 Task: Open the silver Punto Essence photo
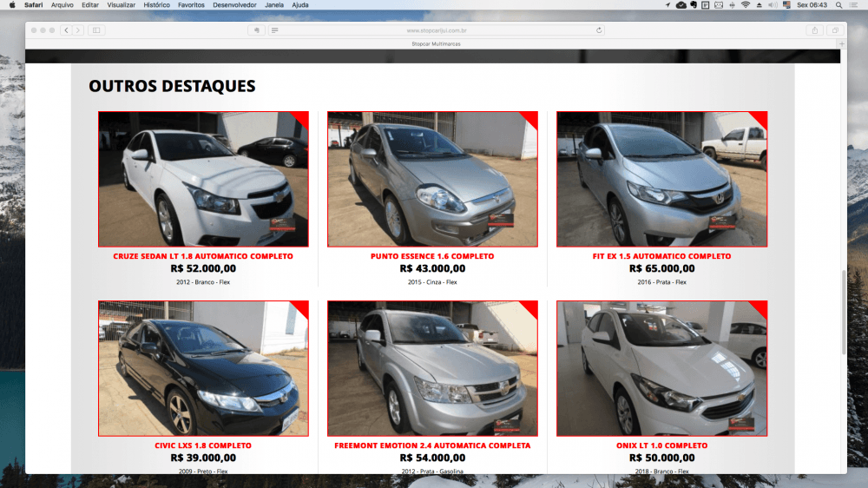click(x=432, y=179)
